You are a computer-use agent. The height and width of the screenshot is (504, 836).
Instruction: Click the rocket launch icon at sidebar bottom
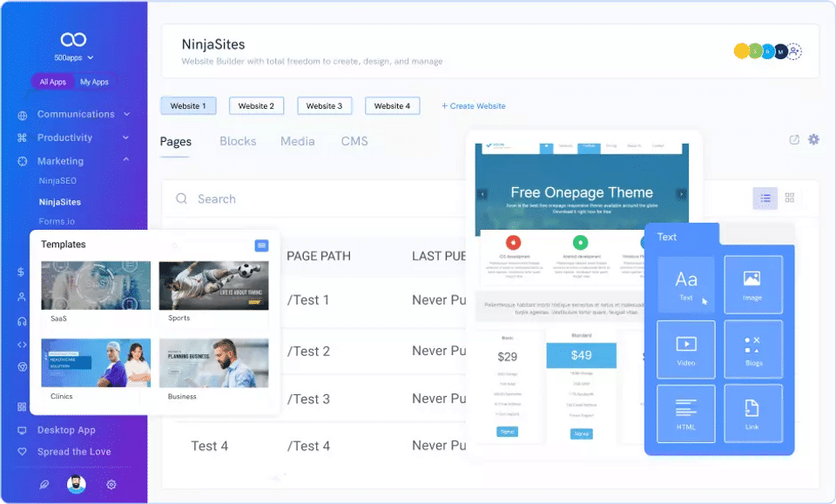click(44, 484)
